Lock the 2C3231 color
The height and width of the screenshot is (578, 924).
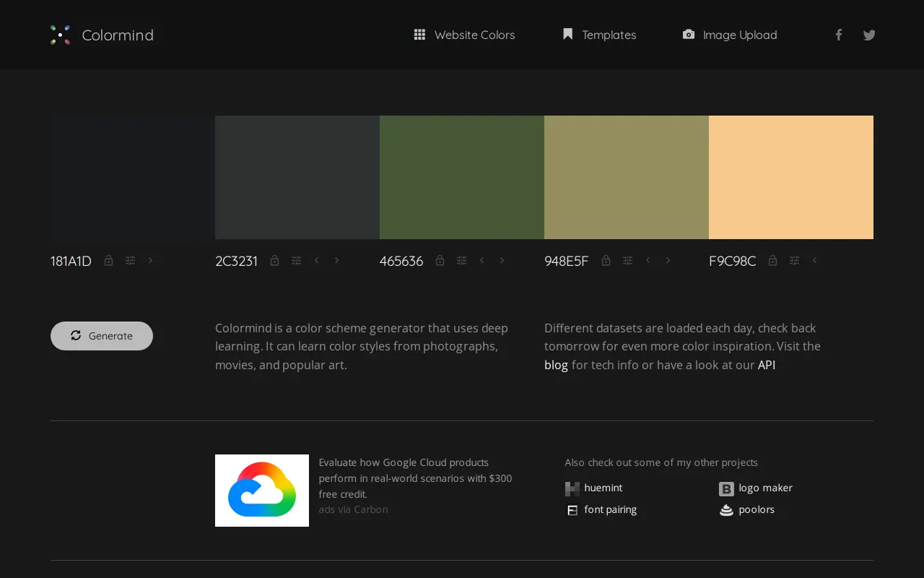coord(274,261)
